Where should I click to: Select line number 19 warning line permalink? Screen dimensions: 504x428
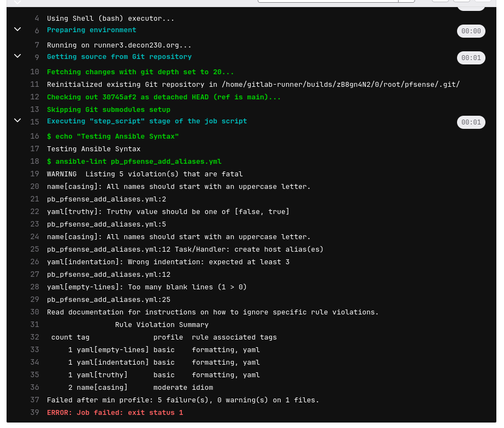click(34, 174)
